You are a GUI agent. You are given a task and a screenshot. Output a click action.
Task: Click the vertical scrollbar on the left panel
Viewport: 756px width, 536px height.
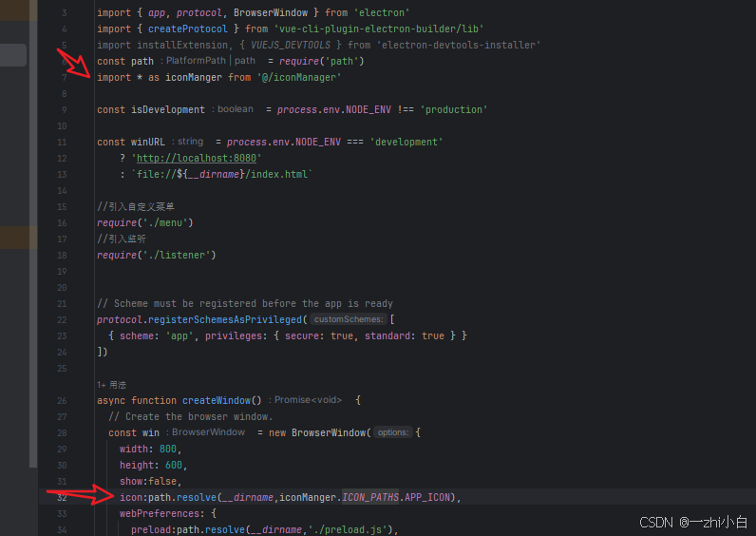click(33, 234)
